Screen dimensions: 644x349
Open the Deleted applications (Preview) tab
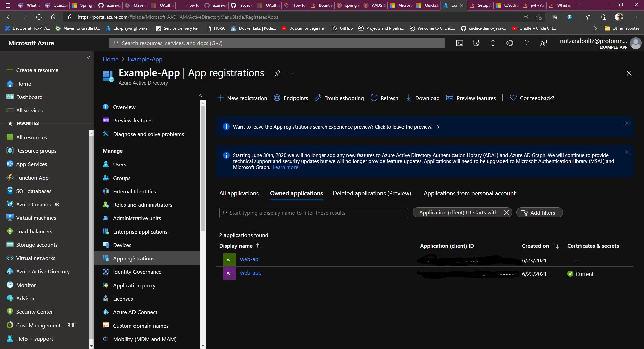[372, 193]
